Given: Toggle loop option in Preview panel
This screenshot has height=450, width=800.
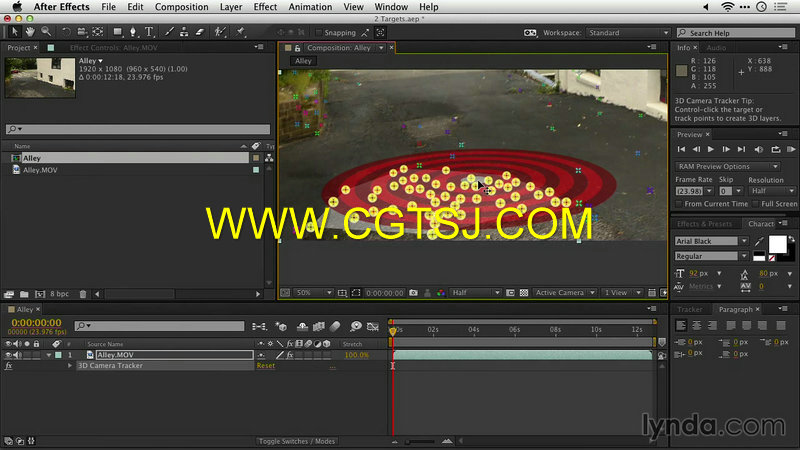Looking at the screenshot, I should (x=776, y=149).
